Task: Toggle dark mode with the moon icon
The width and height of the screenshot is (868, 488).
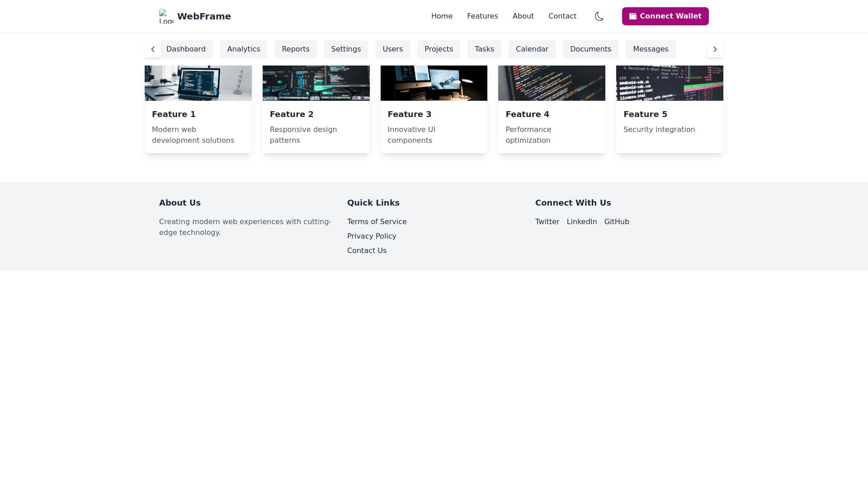Action: coord(599,16)
